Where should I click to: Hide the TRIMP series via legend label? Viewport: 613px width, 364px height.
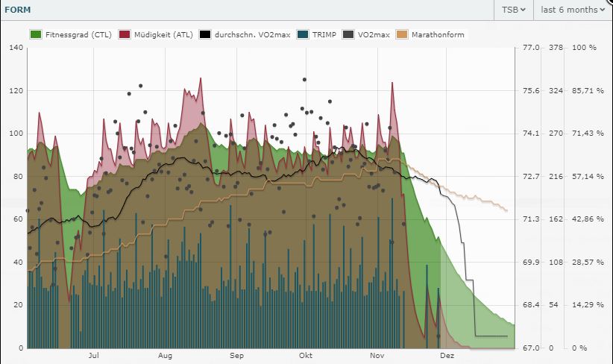pyautogui.click(x=324, y=34)
